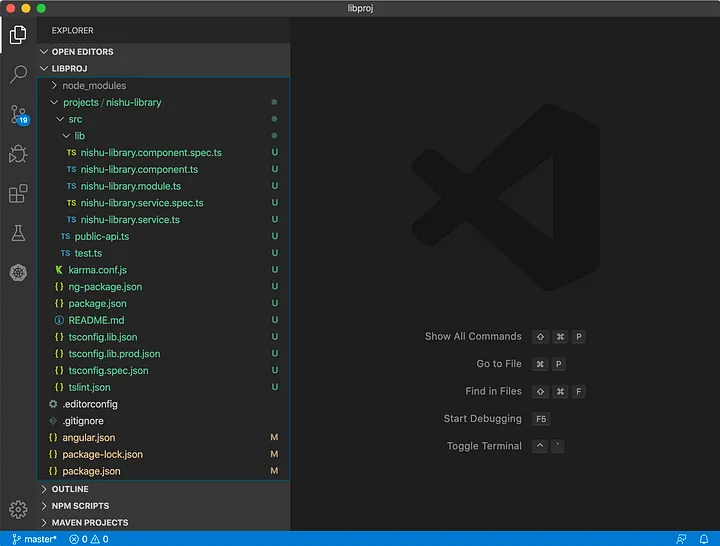Expand the node_modules folder
This screenshot has width=720, height=546.
tap(94, 86)
